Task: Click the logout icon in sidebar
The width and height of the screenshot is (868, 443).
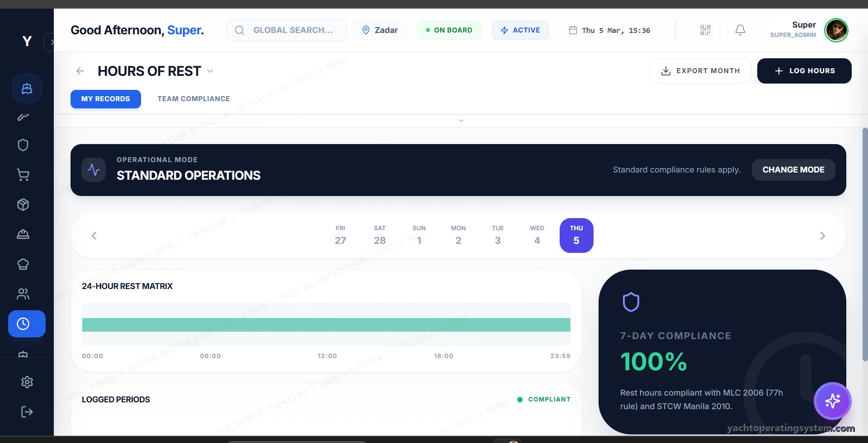Action: point(27,412)
